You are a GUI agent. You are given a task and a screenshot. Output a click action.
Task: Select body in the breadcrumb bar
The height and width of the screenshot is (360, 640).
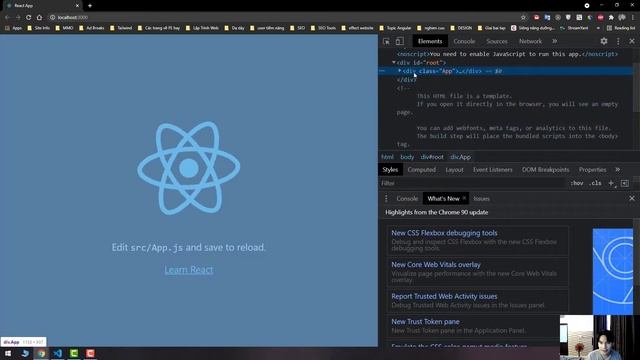point(407,157)
